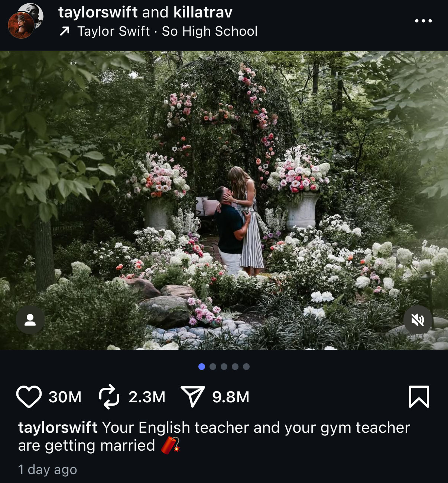
Task: Jump to third carousel dot
Action: click(x=224, y=367)
